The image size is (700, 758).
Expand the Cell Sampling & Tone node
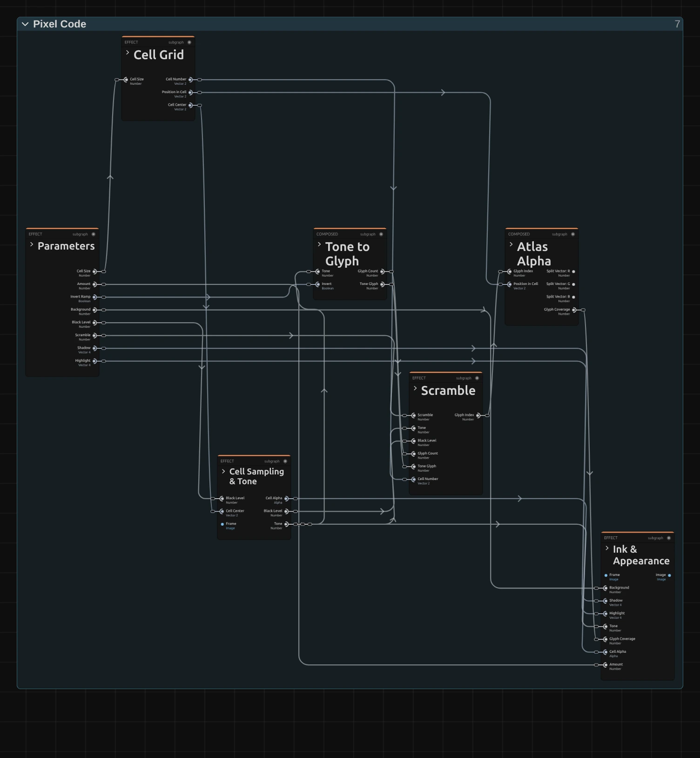[223, 471]
